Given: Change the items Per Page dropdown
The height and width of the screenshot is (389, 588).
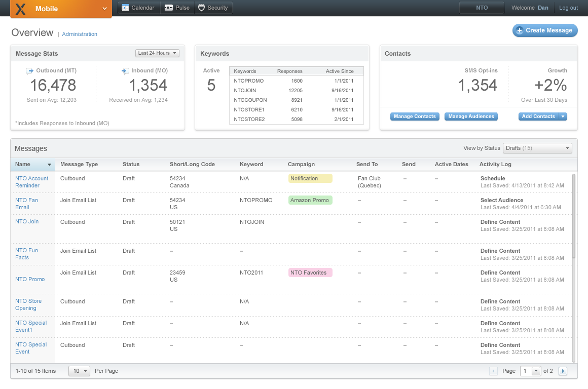Looking at the screenshot, I should pyautogui.click(x=79, y=371).
